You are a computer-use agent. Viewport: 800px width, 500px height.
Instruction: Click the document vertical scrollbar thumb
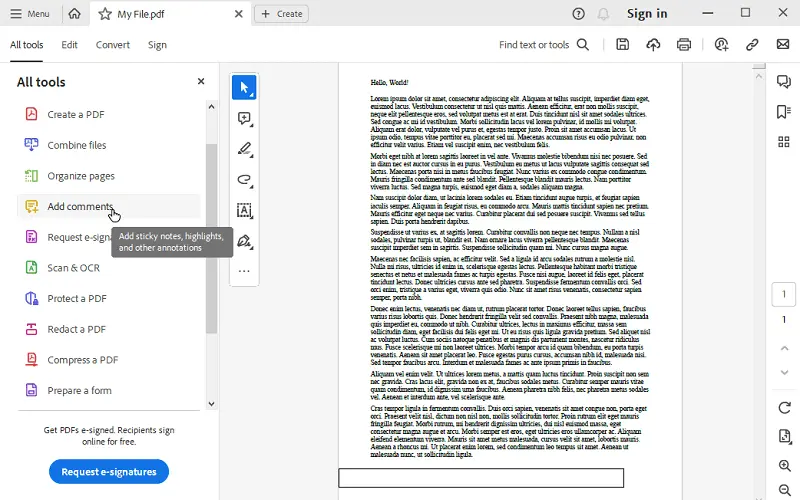[x=759, y=66]
